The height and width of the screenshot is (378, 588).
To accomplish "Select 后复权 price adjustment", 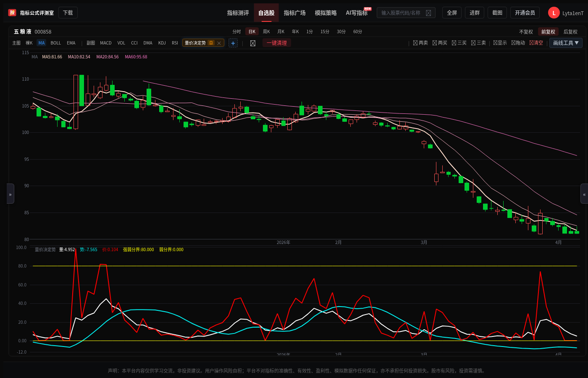I will (570, 32).
